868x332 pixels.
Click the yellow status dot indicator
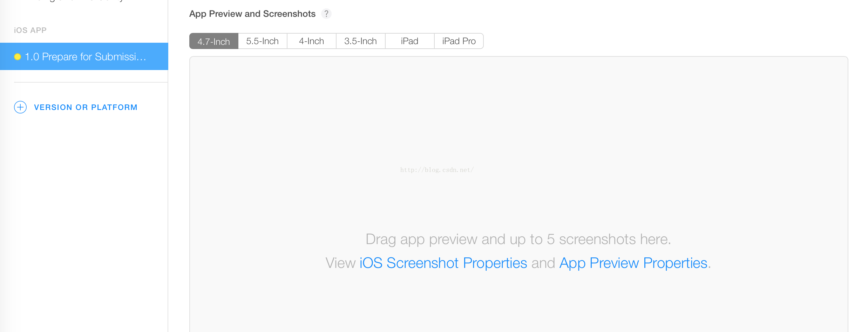[18, 57]
